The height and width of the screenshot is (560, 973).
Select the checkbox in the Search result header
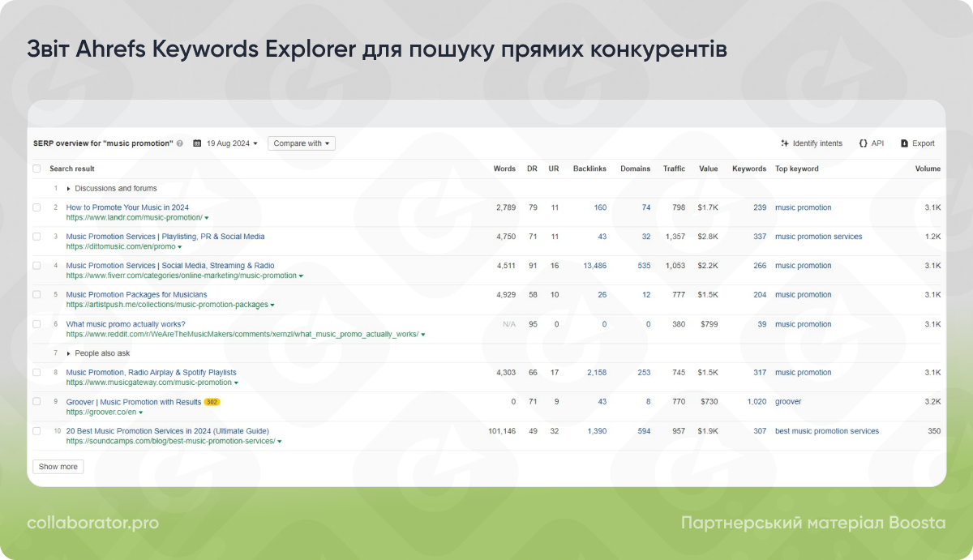(x=36, y=169)
